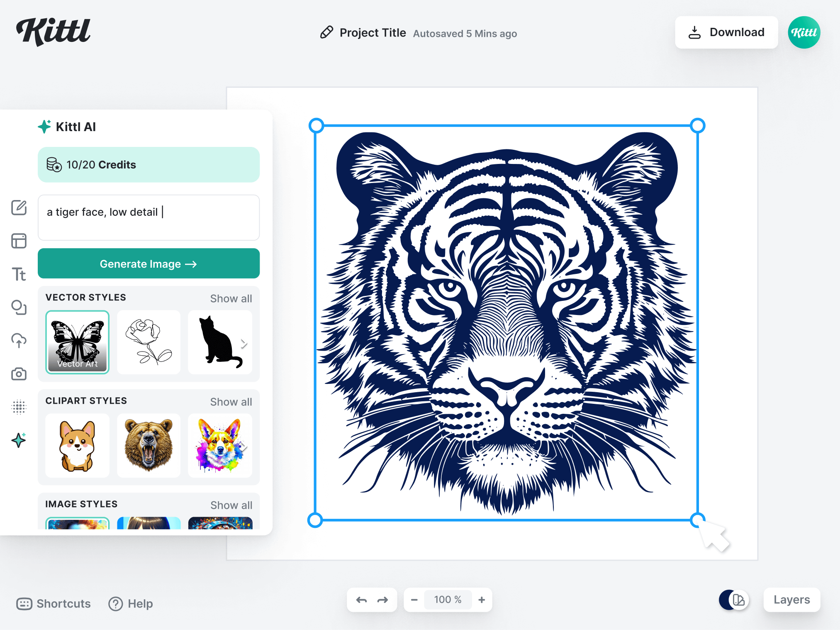Image resolution: width=840 pixels, height=630 pixels.
Task: Click the bottom-left selection handle
Action: (x=315, y=520)
